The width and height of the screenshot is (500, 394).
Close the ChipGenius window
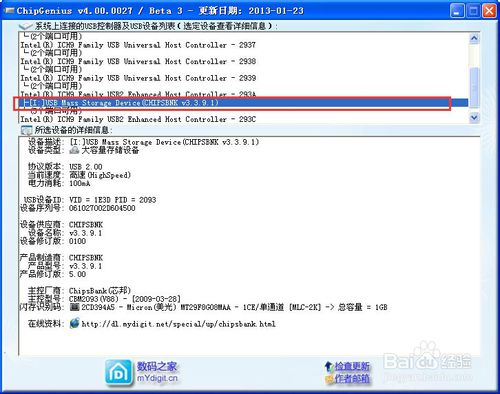click(x=489, y=11)
